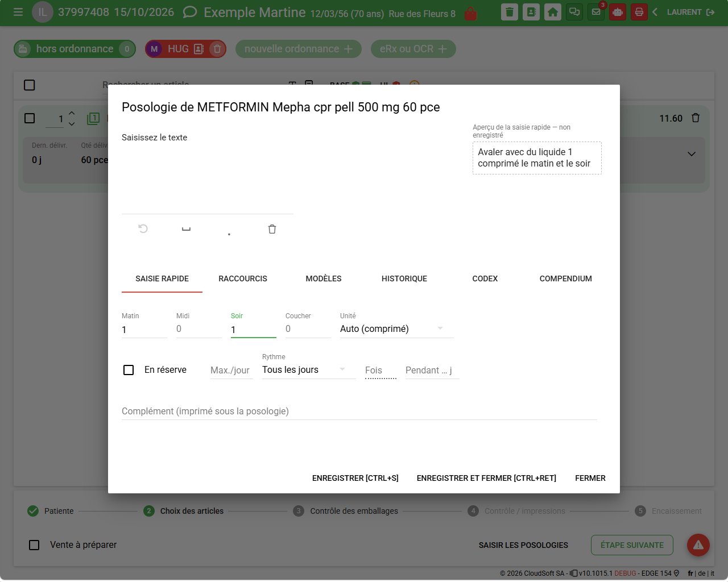Image resolution: width=728 pixels, height=582 pixels.
Task: Click the red shopping bag icon
Action: (470, 13)
